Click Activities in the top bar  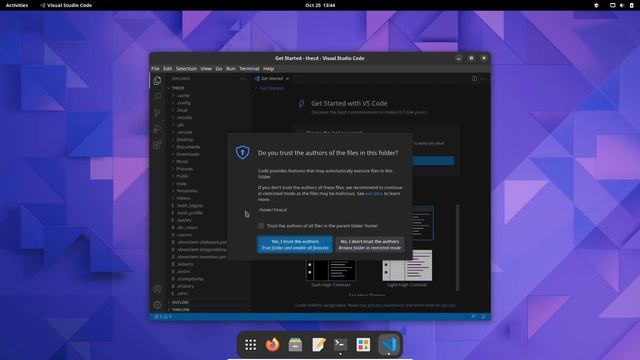17,5
